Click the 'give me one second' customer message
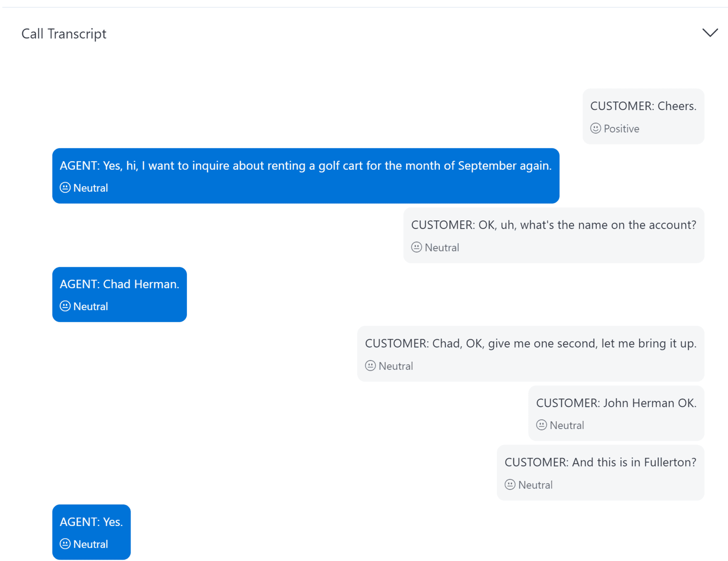Image resolution: width=728 pixels, height=561 pixels. [531, 343]
